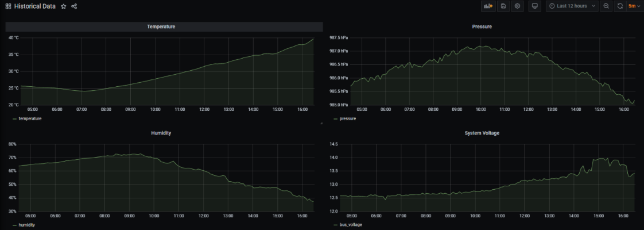
Task: Share the dashboard via share icon
Action: coord(75,6)
